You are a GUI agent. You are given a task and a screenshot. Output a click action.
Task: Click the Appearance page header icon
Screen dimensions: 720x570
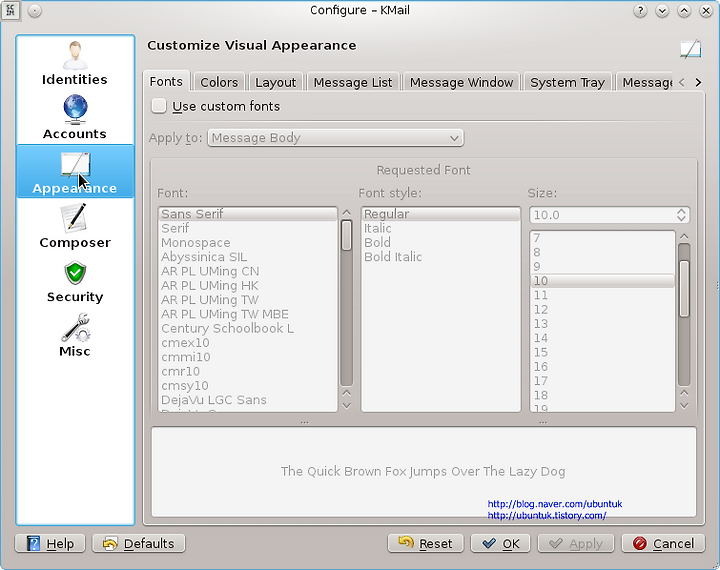pyautogui.click(x=691, y=49)
